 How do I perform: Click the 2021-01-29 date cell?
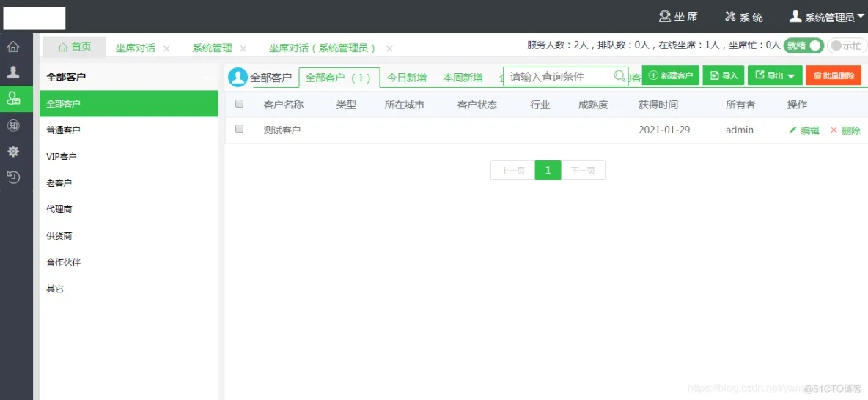pos(664,130)
